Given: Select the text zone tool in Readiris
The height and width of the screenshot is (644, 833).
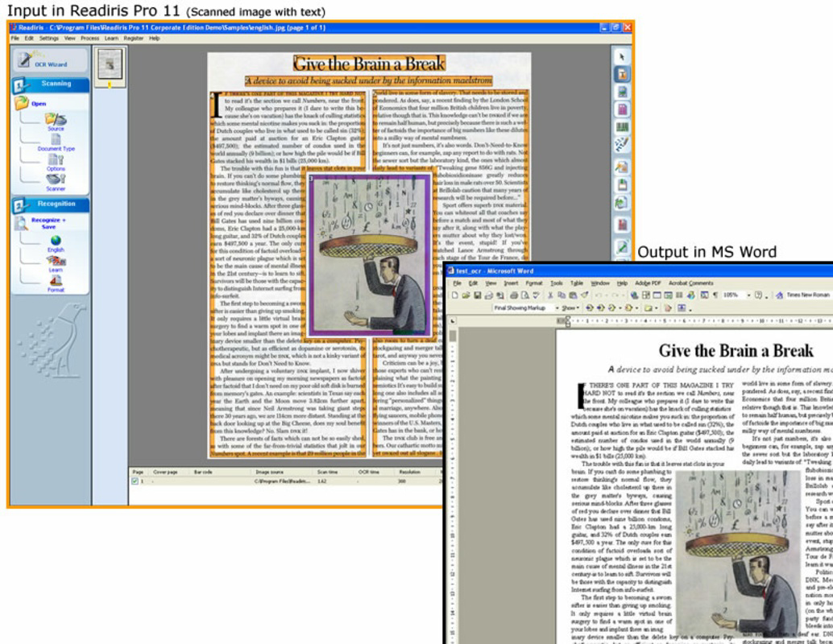Looking at the screenshot, I should [x=622, y=74].
